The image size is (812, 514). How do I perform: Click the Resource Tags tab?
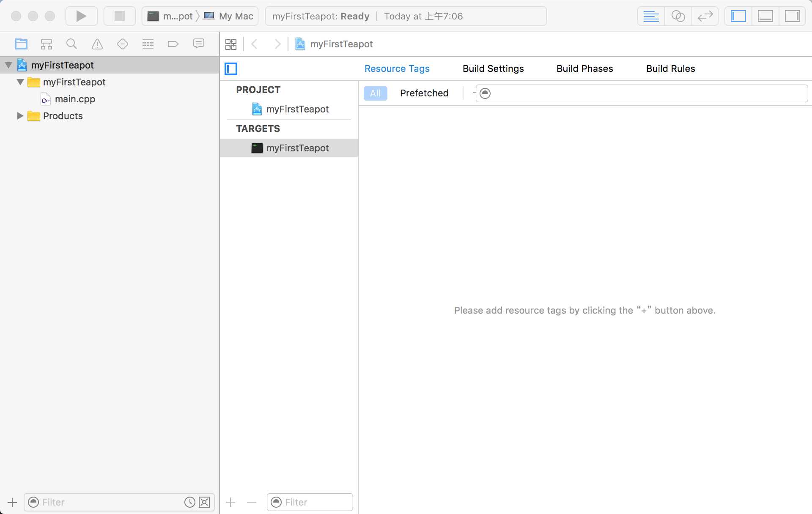pos(397,68)
